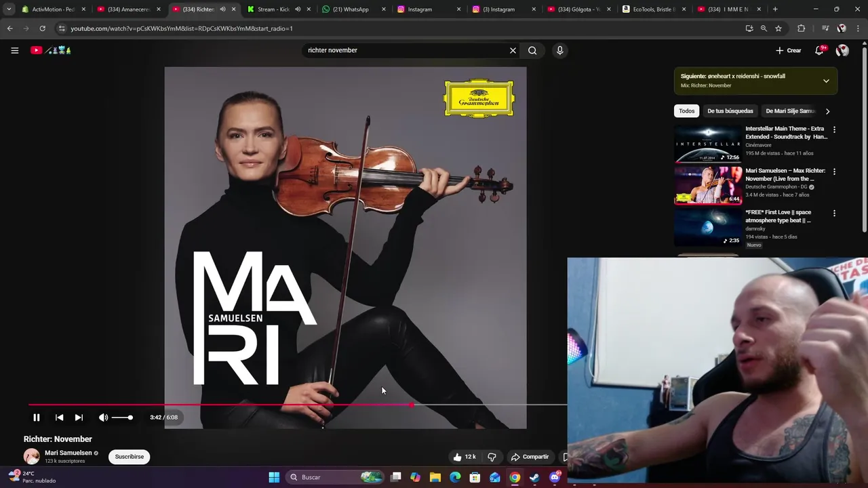Open more options for the Interstellar video
This screenshot has width=868, height=488.
[x=834, y=129]
